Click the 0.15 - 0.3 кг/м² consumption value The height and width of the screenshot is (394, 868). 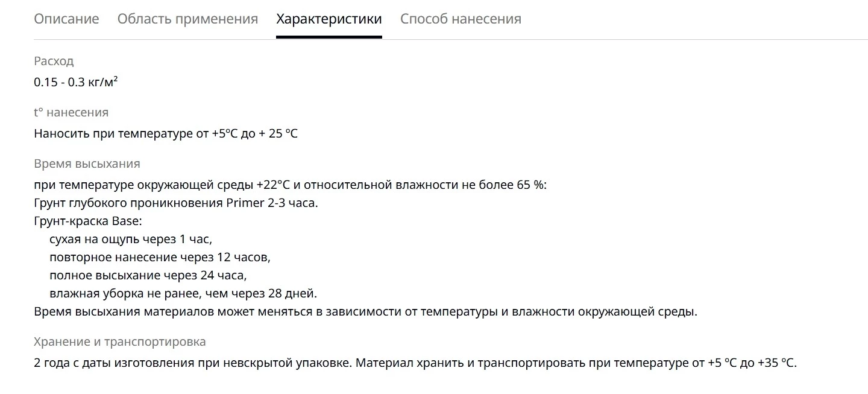click(76, 82)
